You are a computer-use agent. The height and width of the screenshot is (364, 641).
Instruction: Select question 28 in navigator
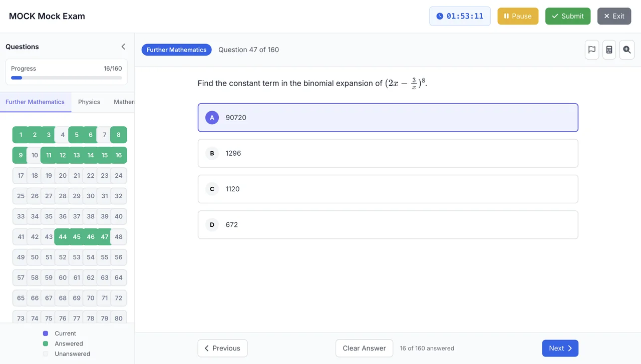pyautogui.click(x=63, y=196)
